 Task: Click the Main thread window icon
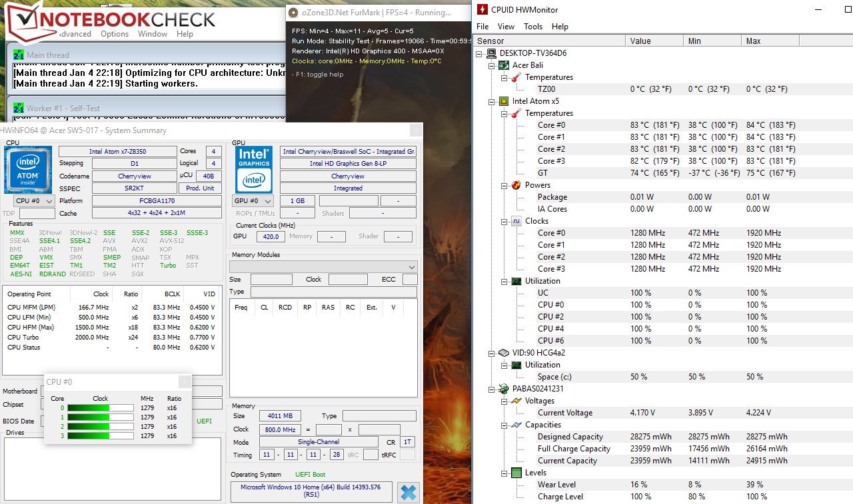pyautogui.click(x=19, y=55)
